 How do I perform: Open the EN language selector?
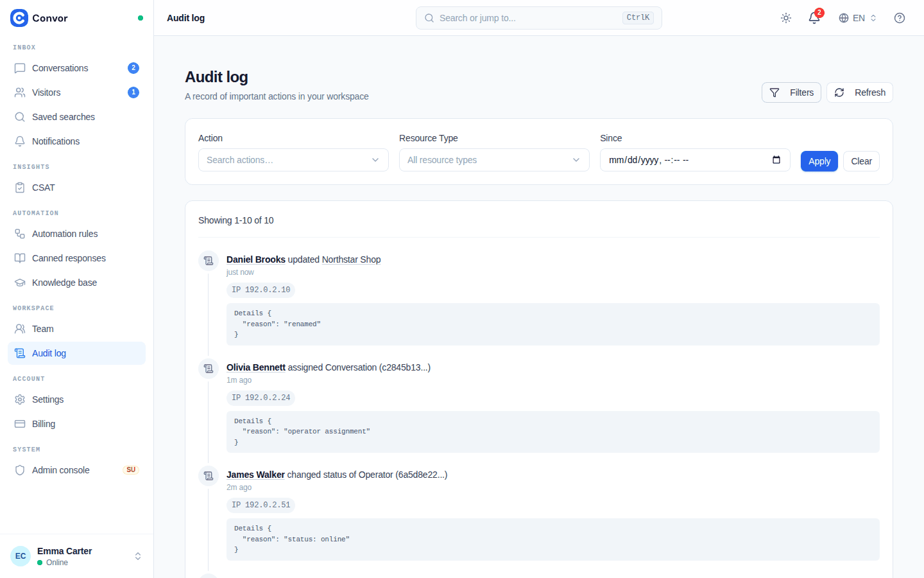coord(857,18)
